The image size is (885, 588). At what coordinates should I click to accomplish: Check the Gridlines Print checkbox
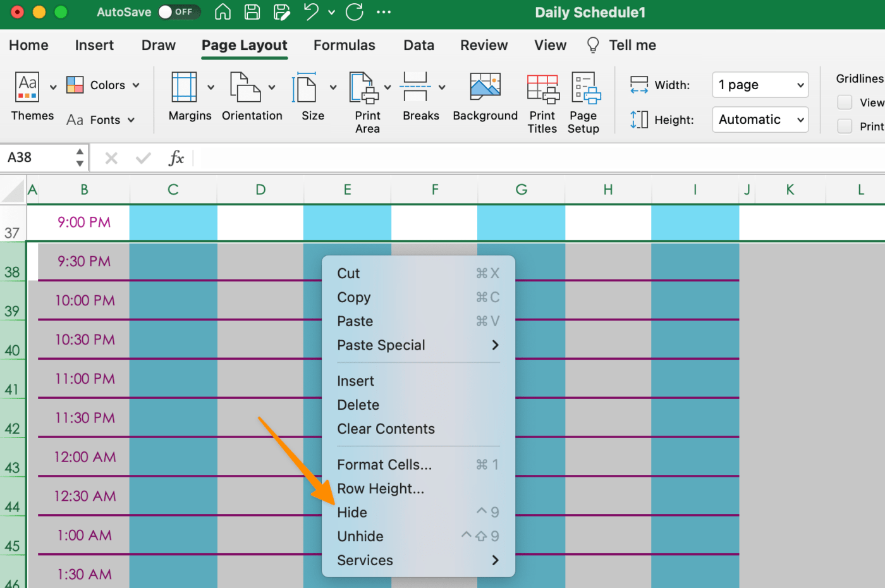(x=845, y=126)
